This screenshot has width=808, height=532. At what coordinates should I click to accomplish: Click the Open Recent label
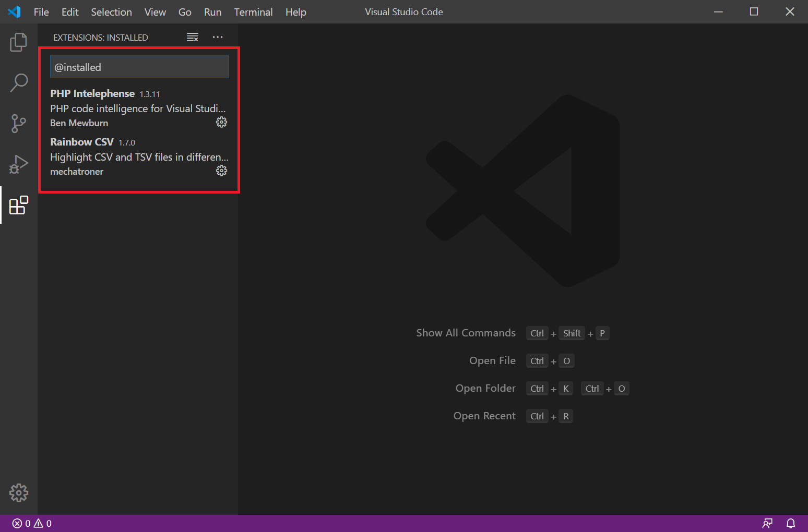484,416
